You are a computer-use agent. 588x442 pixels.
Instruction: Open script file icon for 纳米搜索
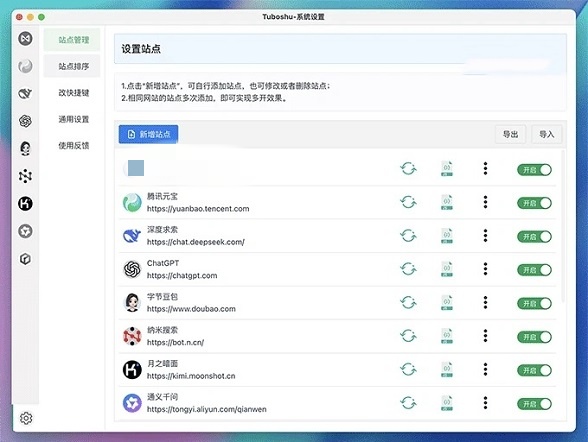point(447,336)
